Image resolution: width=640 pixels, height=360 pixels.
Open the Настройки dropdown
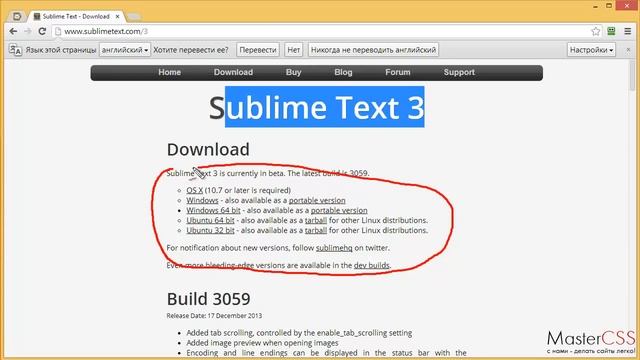[591, 50]
